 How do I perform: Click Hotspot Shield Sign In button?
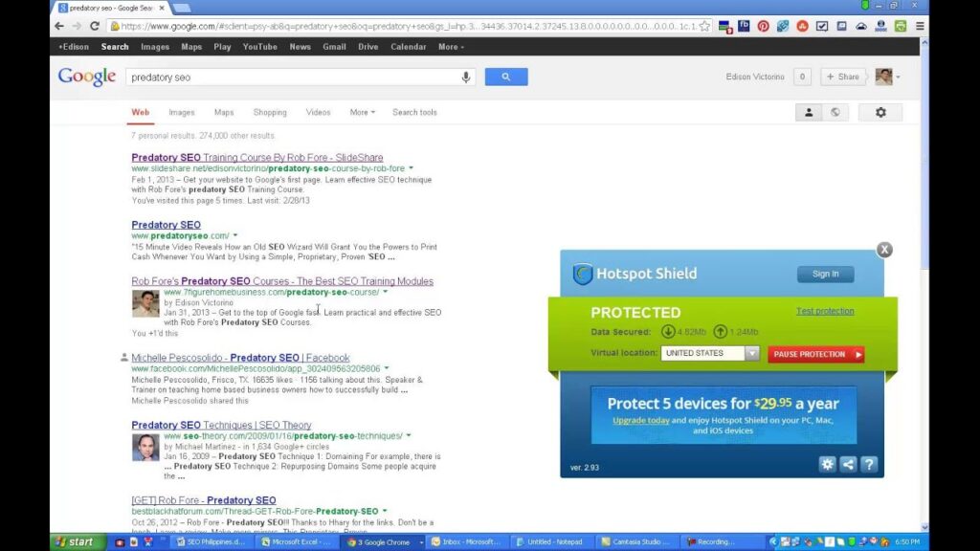(x=825, y=274)
